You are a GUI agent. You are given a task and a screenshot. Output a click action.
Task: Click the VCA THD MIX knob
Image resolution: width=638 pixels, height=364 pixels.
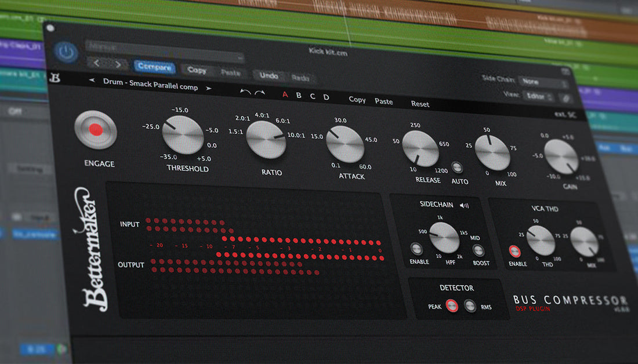584,242
